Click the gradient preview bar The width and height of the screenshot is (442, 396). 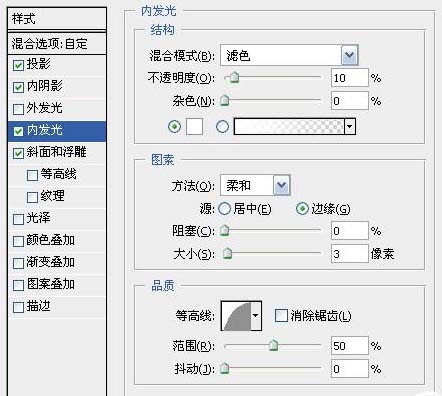289,127
